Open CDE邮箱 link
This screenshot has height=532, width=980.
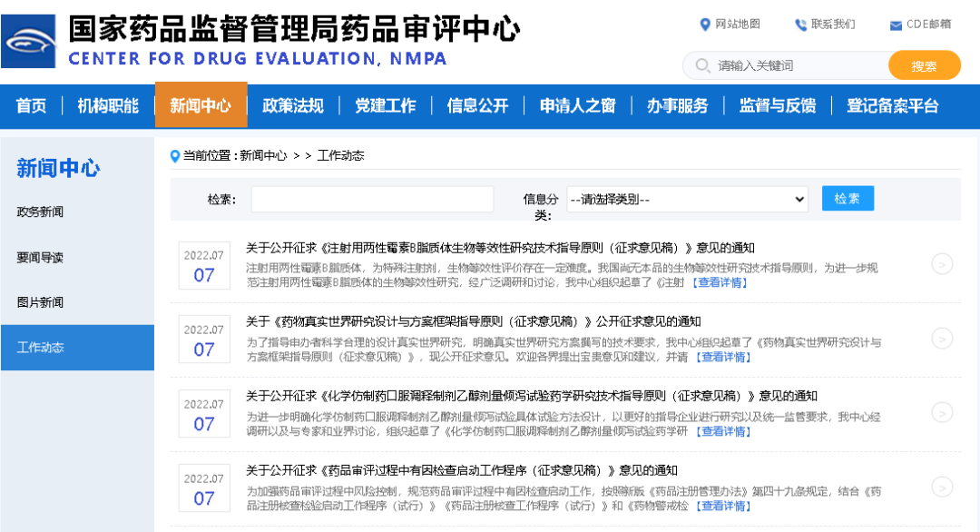click(929, 25)
